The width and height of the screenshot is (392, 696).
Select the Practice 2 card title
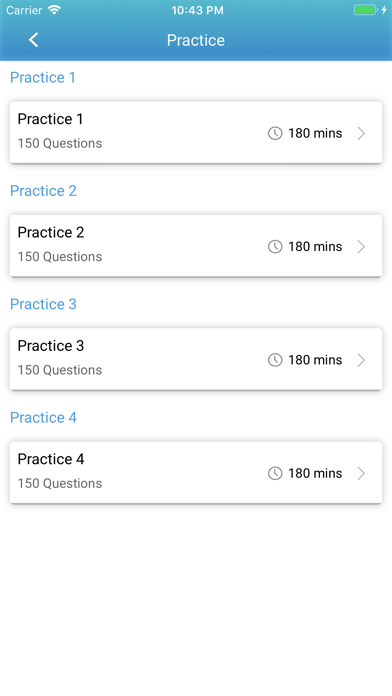pyautogui.click(x=51, y=232)
